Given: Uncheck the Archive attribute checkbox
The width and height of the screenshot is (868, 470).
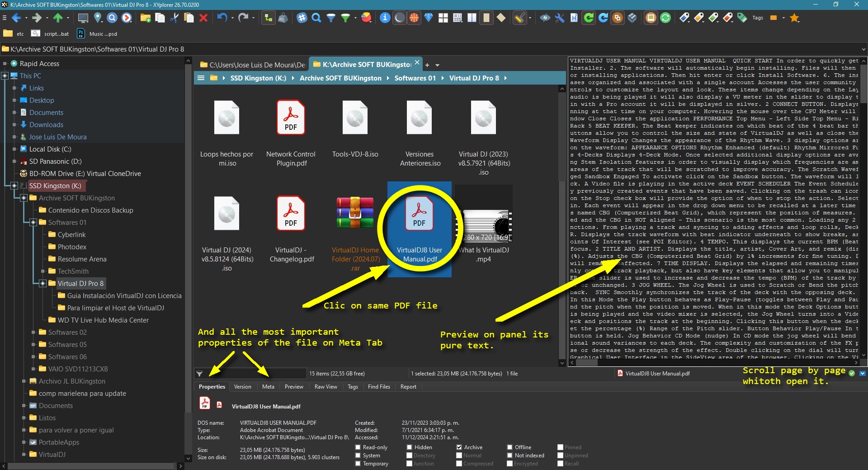Looking at the screenshot, I should pyautogui.click(x=459, y=447).
